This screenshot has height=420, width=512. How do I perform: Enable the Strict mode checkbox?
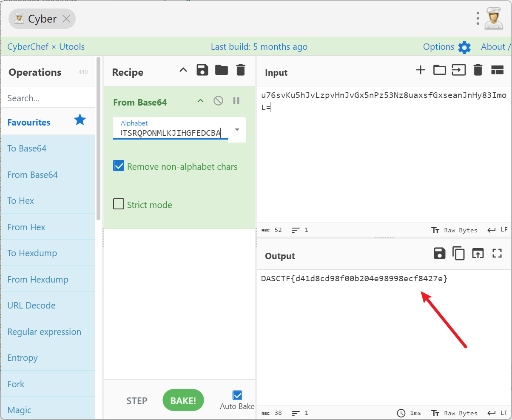[119, 204]
